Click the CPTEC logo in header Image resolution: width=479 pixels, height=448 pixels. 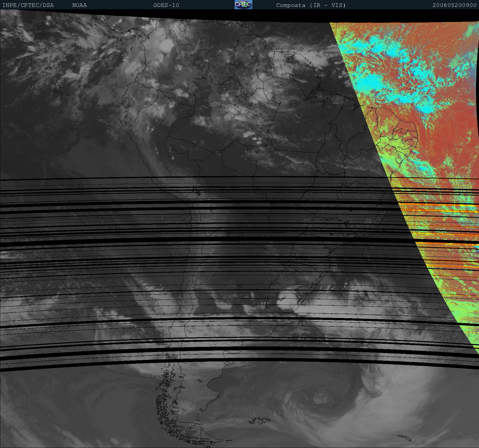[243, 5]
